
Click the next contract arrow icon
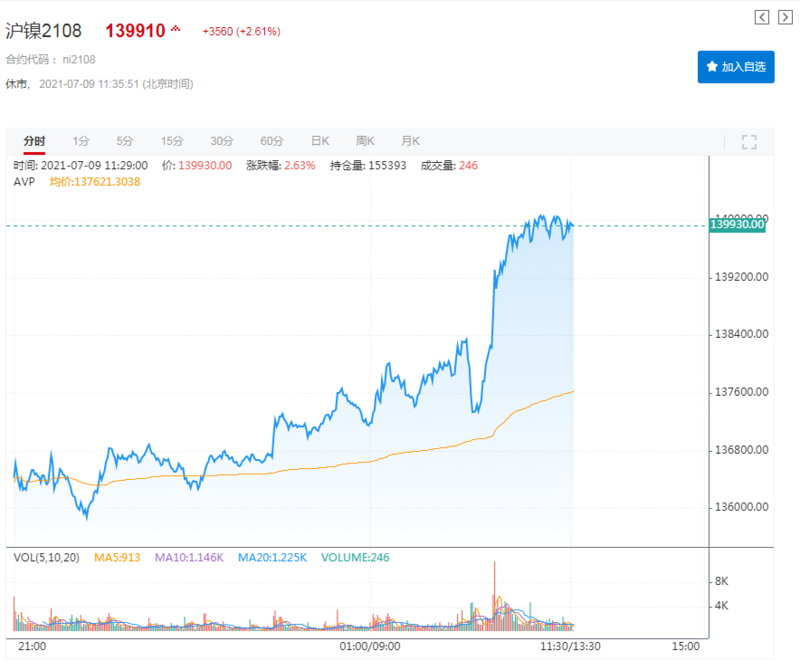tap(785, 17)
